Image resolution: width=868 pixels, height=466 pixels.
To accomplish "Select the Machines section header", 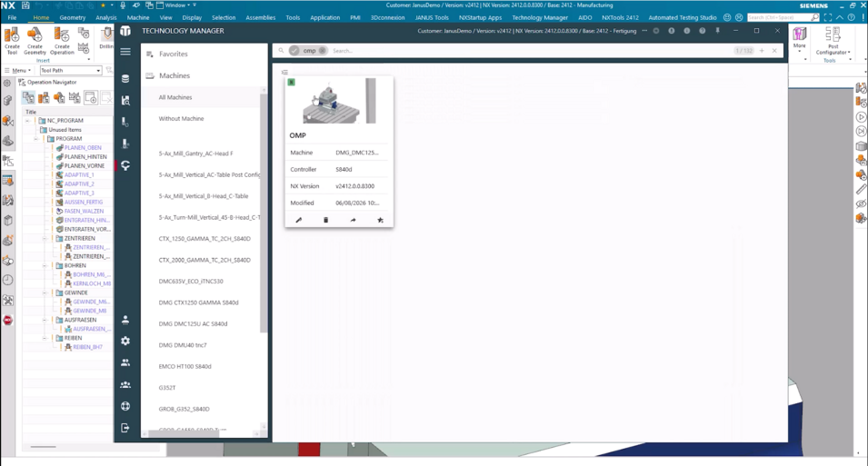I will pyautogui.click(x=175, y=75).
